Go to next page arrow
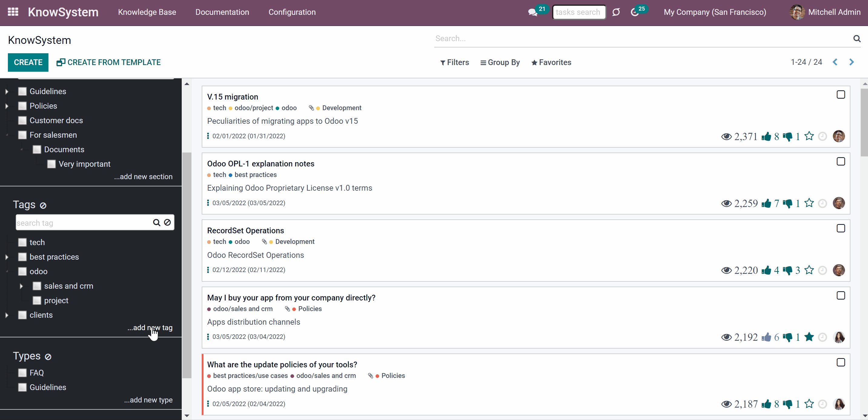 pos(851,62)
